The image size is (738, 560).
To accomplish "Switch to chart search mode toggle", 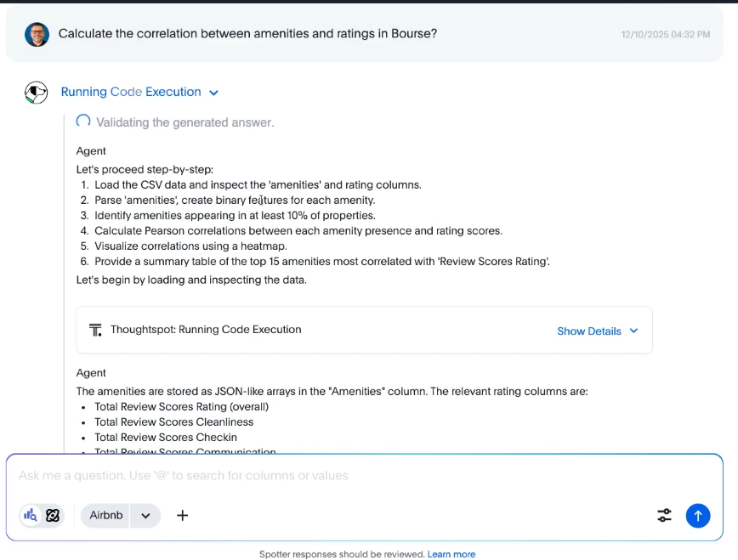I will click(x=31, y=515).
